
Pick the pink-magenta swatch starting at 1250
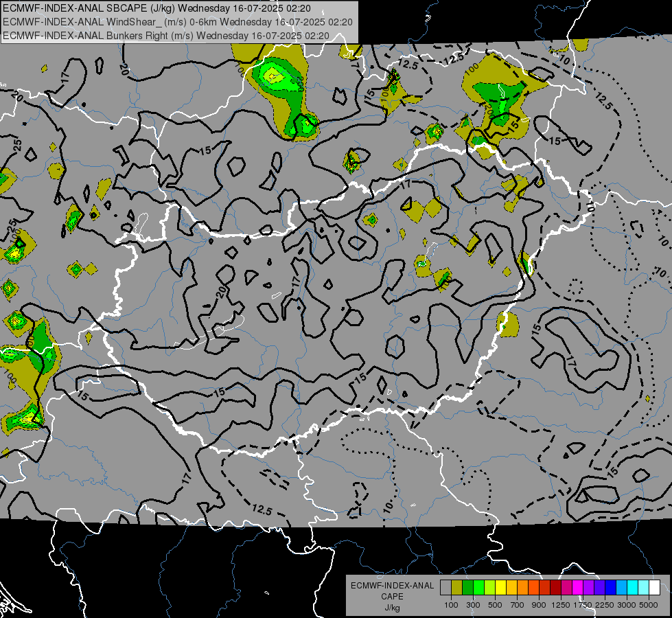point(566,587)
